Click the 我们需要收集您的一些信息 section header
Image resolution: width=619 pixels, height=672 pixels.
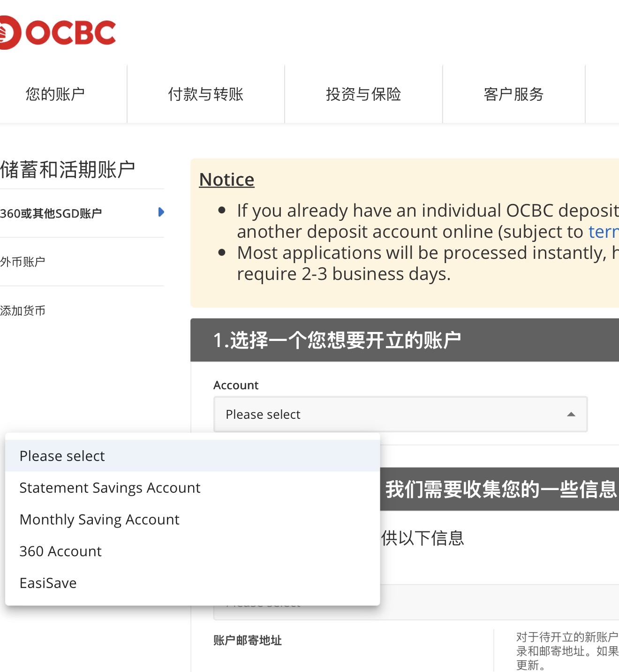(x=500, y=489)
